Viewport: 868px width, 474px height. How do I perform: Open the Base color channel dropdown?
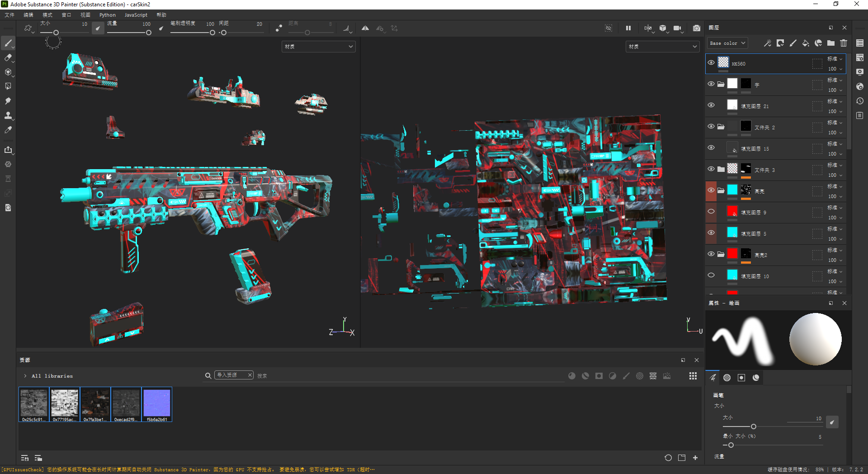727,43
